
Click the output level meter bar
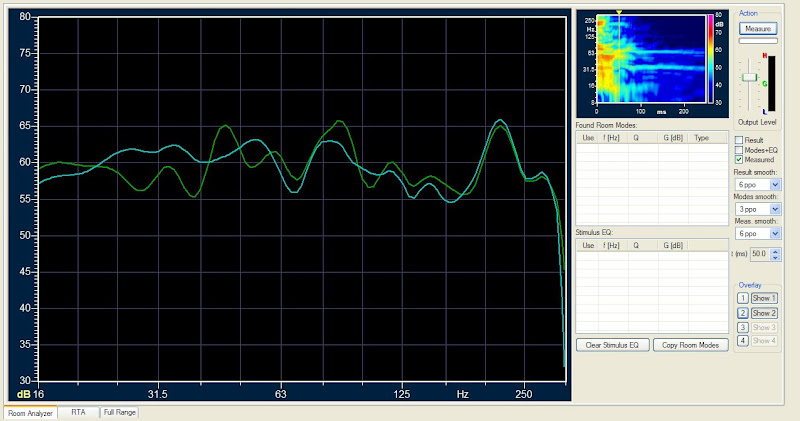click(x=771, y=84)
